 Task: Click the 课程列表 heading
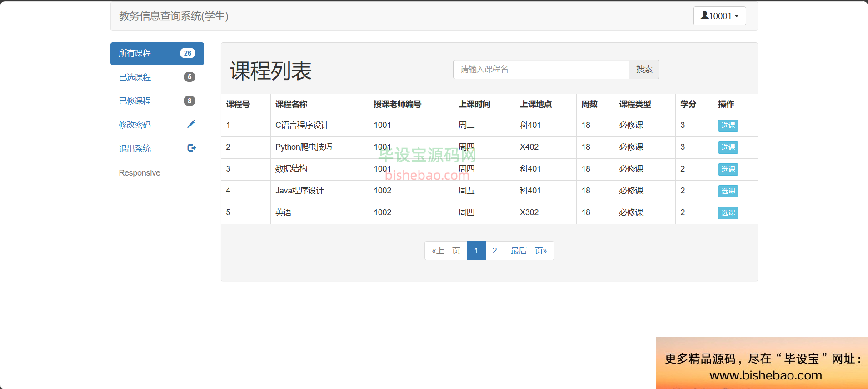(271, 71)
